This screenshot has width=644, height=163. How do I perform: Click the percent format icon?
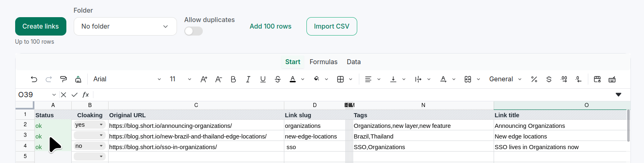[534, 79]
